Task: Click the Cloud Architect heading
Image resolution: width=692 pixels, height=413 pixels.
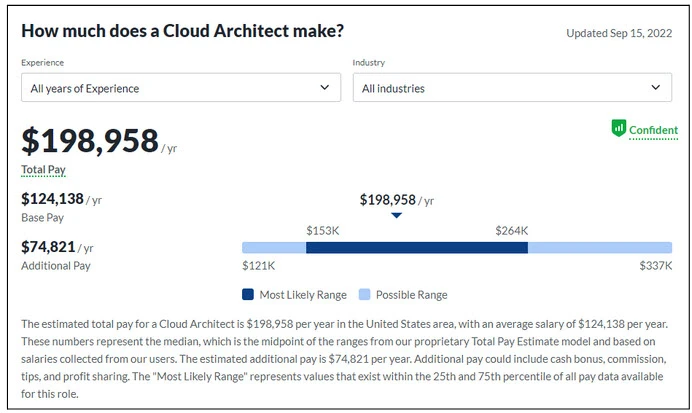Action: coord(182,31)
